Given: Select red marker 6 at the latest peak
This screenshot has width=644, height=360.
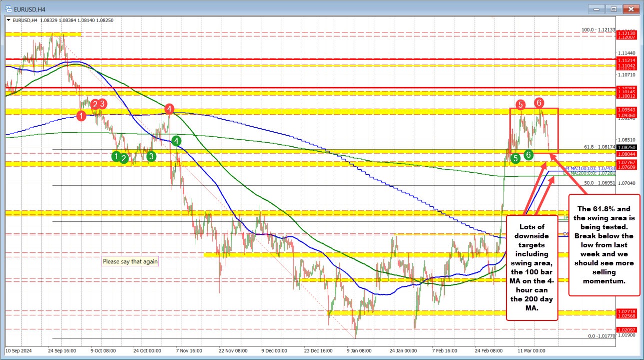Looking at the screenshot, I should (539, 103).
